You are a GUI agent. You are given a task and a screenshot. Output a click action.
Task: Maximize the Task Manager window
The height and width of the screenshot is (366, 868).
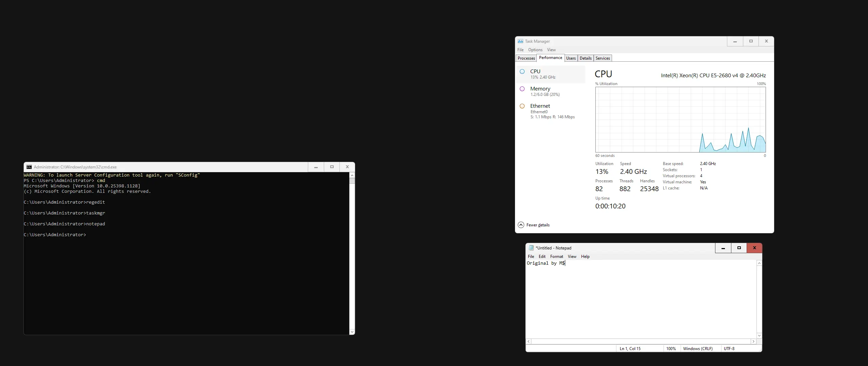[751, 41]
